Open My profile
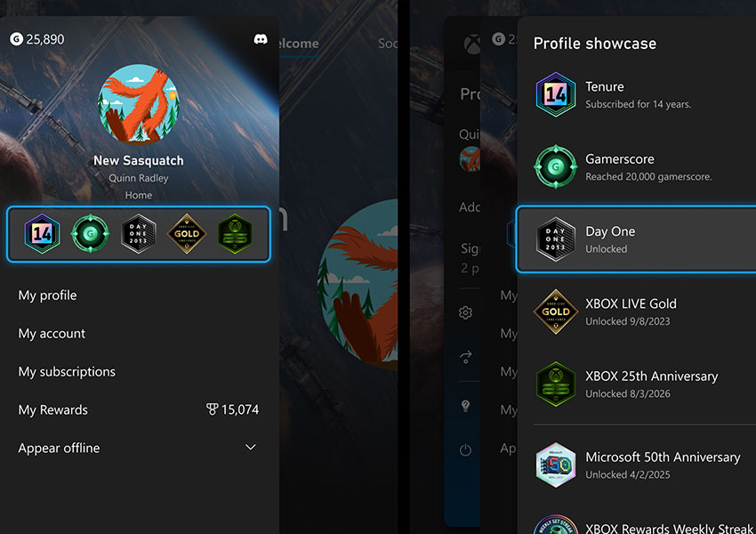Viewport: 756px width, 534px height. coord(47,295)
